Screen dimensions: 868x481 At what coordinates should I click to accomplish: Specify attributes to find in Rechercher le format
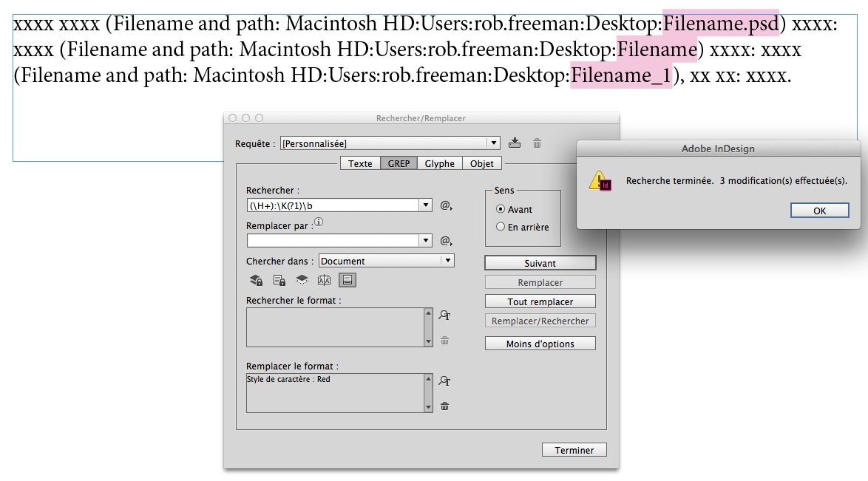tap(444, 315)
